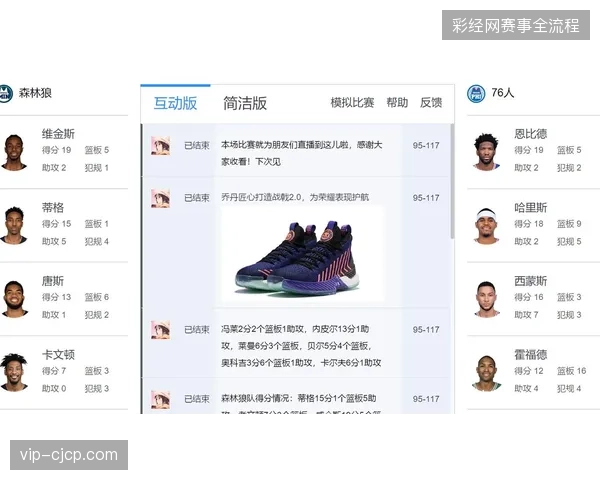600x480 pixels.
Task: Click the 乔丹匠心打造战戟2.0 ad text
Action: pyautogui.click(x=295, y=198)
